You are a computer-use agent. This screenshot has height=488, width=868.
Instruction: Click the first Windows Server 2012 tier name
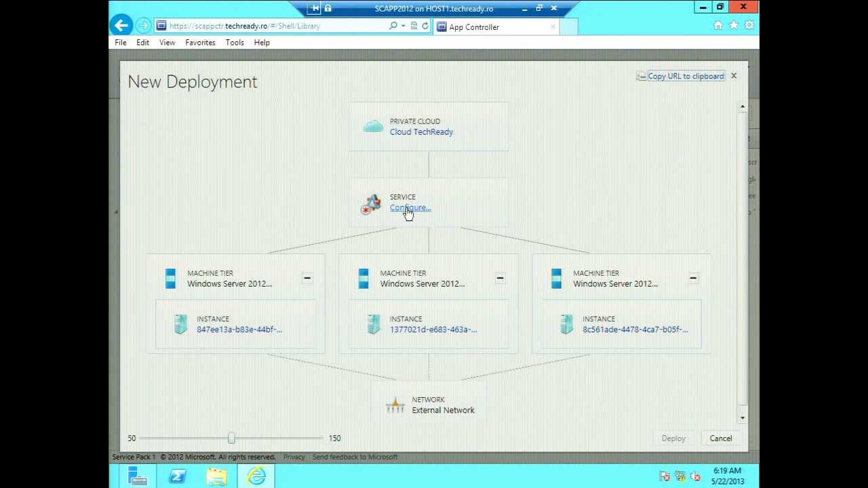229,283
